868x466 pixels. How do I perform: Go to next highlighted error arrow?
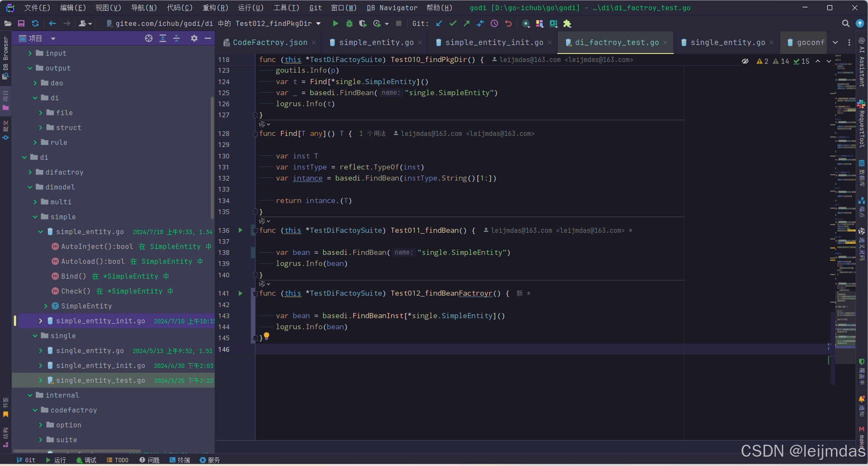pos(829,61)
